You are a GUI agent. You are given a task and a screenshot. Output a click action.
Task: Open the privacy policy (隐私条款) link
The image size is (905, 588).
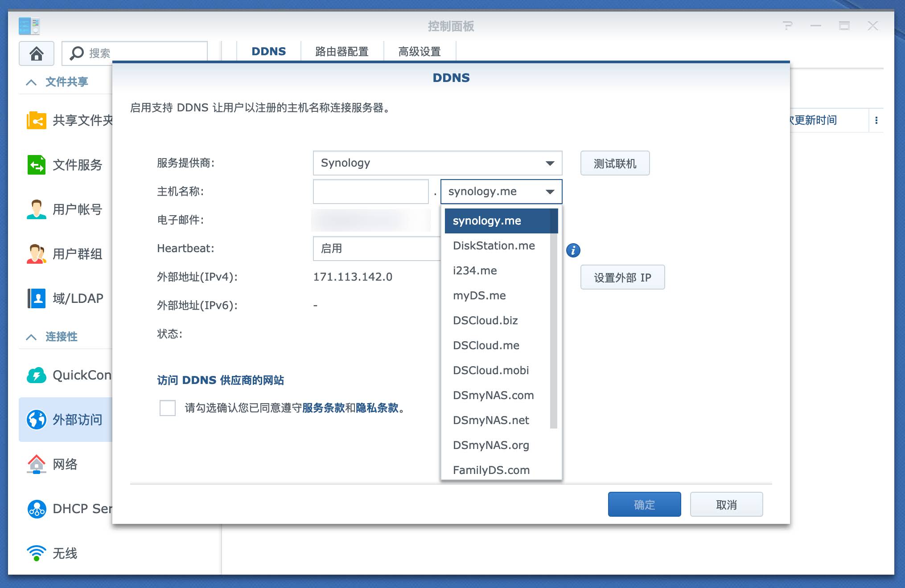[377, 408]
